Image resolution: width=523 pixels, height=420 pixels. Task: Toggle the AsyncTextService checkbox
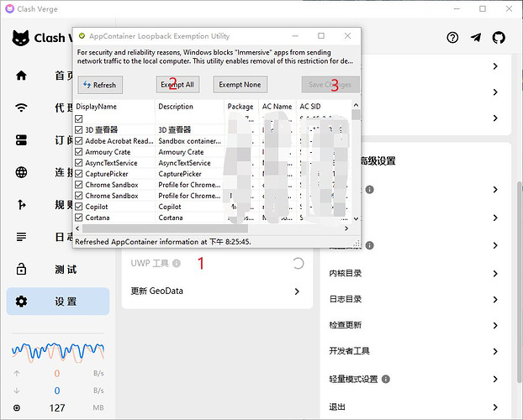click(x=79, y=163)
